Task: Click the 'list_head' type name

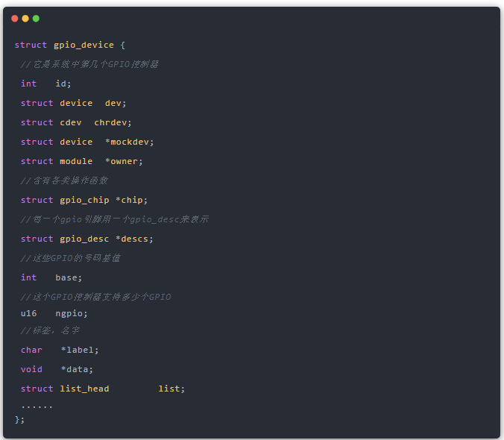Action: pos(84,389)
